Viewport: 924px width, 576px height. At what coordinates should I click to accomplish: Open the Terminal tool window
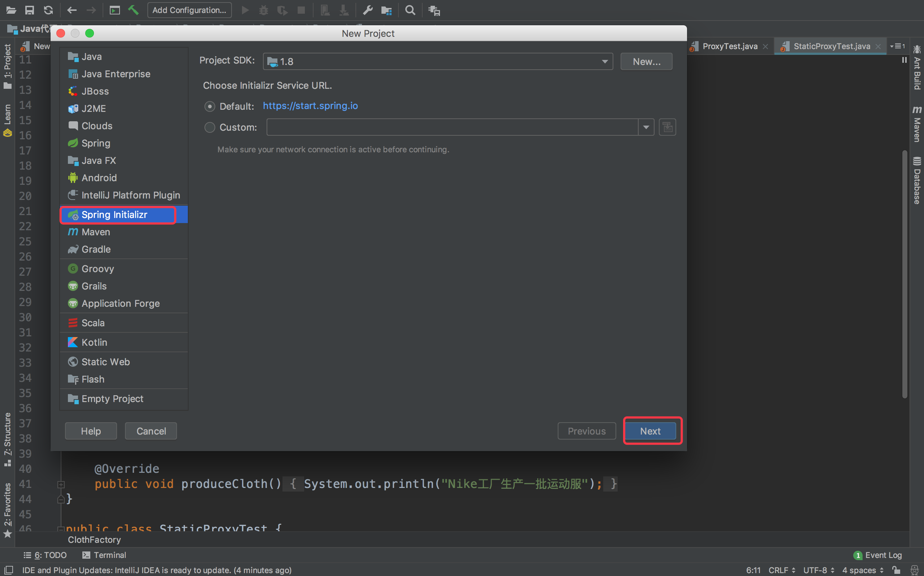104,555
